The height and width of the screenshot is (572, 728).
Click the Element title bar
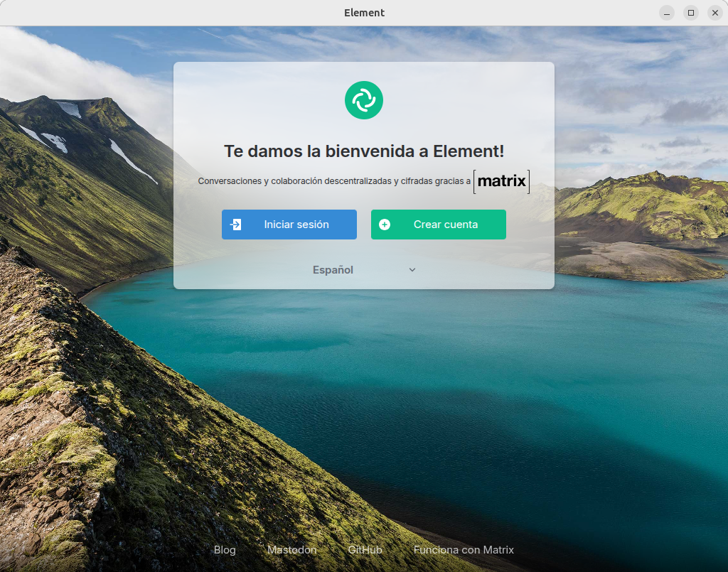pyautogui.click(x=364, y=12)
